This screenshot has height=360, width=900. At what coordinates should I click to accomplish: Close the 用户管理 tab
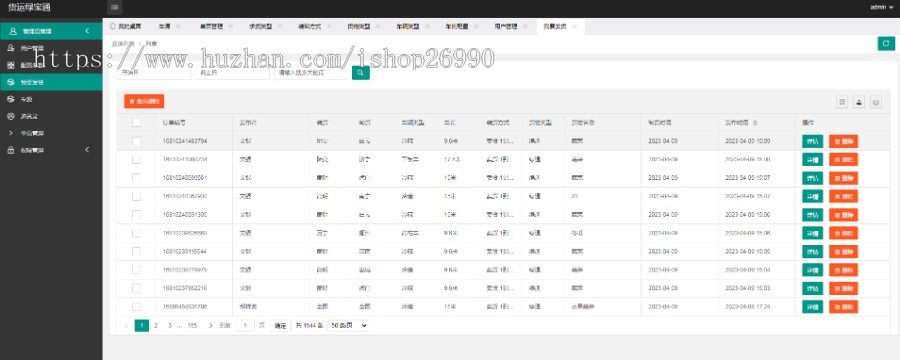click(x=525, y=26)
